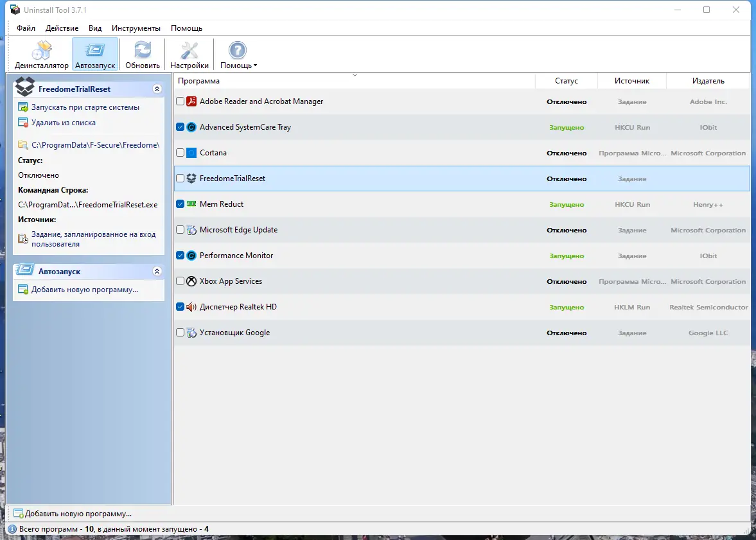Select HKCU Run source of Advanced SystemCare
756x540 pixels.
tap(632, 127)
